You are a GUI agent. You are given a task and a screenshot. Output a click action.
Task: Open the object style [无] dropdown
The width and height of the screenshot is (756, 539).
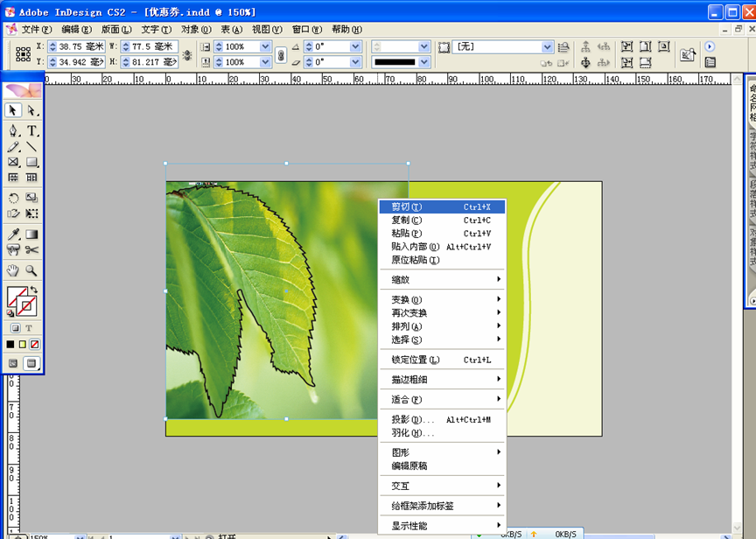(x=548, y=46)
